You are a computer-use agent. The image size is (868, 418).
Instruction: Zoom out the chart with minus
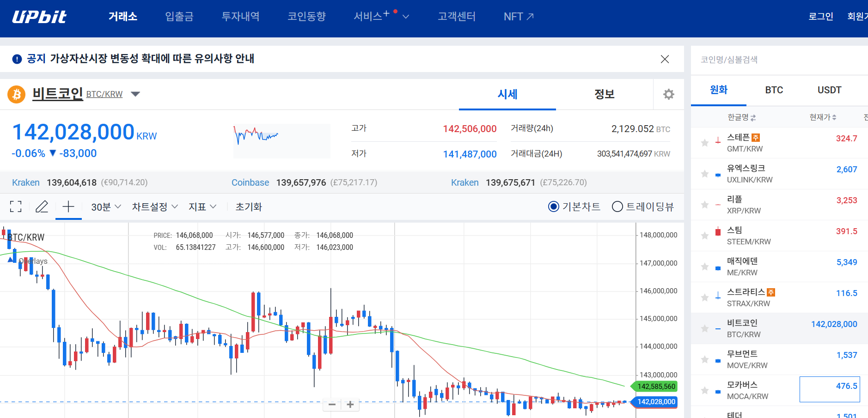click(x=332, y=405)
